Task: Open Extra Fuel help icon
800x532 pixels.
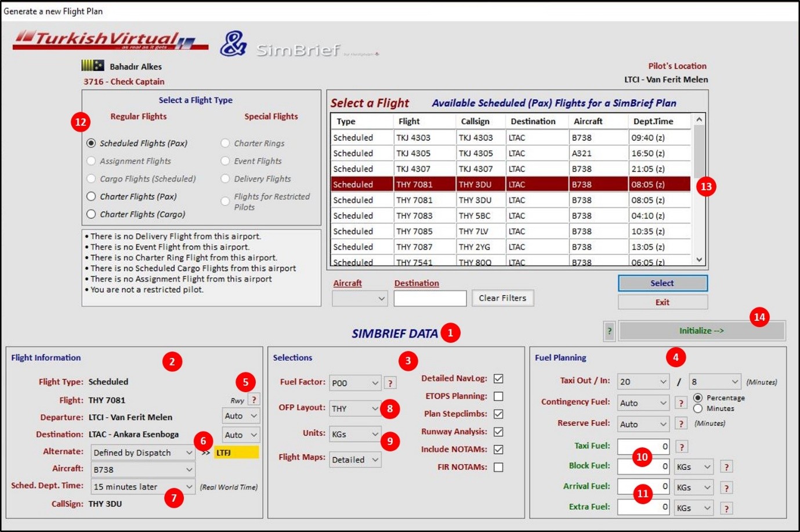Action: pos(726,508)
